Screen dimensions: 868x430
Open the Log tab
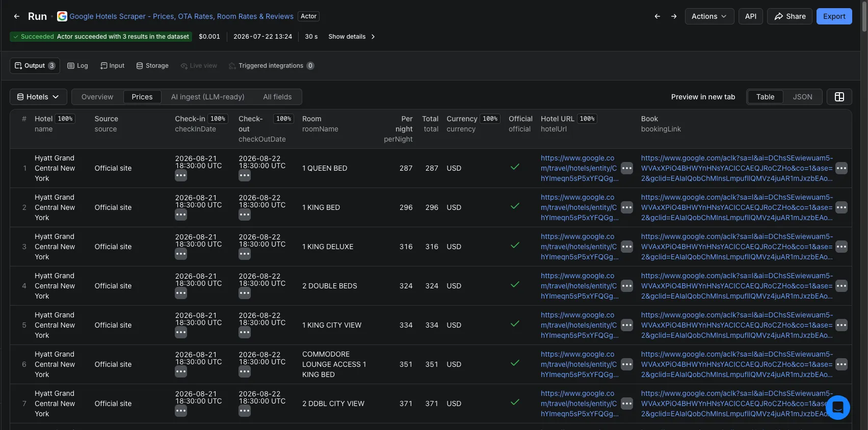click(x=78, y=66)
